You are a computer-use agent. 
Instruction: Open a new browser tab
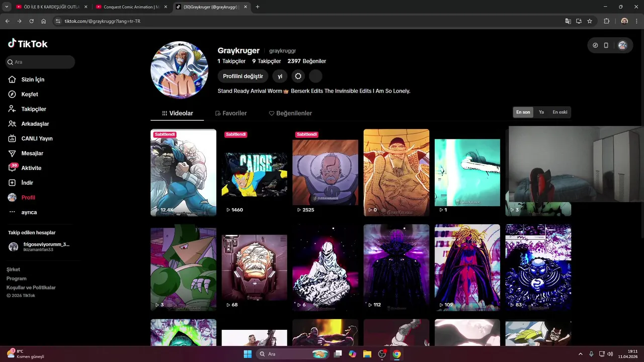(x=258, y=7)
